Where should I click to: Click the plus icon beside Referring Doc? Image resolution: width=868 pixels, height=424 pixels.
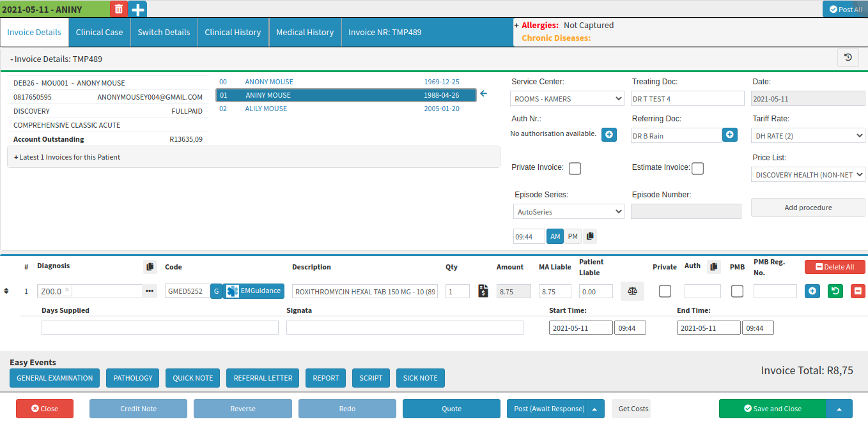(730, 135)
